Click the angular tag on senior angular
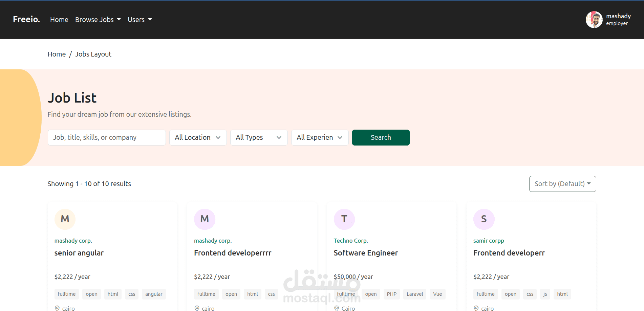 154,294
